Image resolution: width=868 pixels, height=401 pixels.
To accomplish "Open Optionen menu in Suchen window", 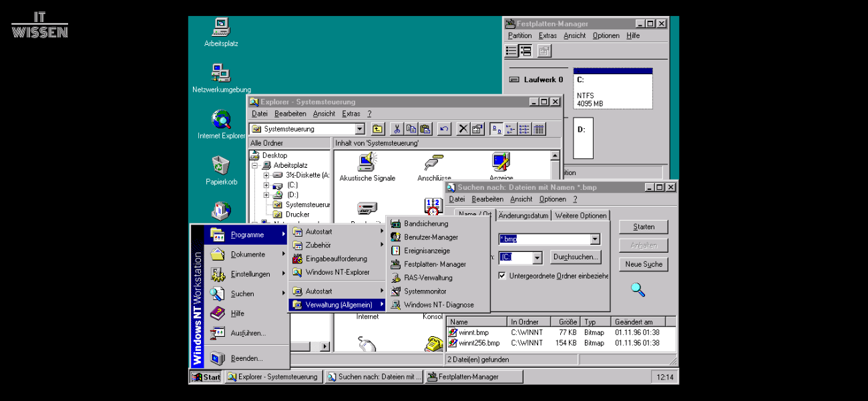I will point(552,199).
